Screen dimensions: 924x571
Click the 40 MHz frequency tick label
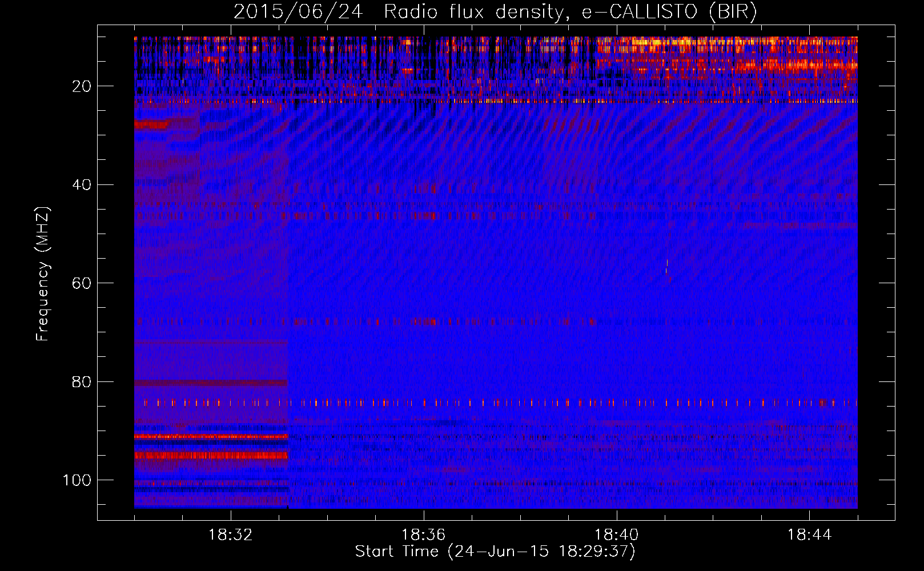82,185
